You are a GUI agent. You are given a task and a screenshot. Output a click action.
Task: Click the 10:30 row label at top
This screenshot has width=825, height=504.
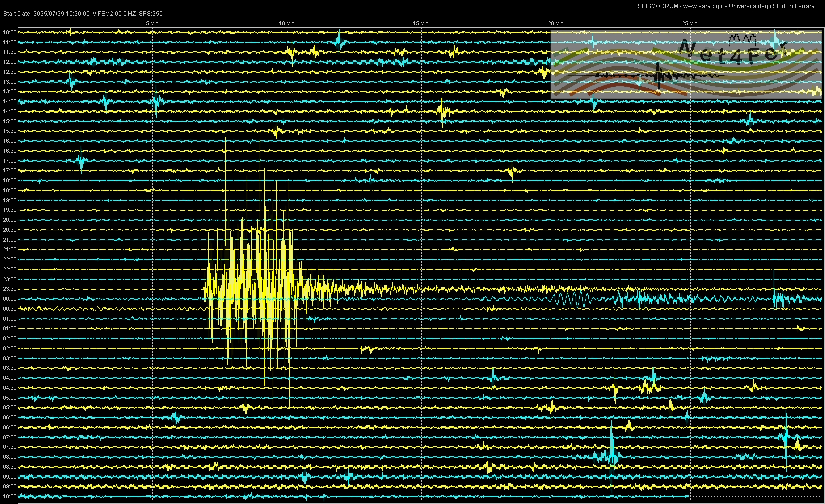[10, 33]
